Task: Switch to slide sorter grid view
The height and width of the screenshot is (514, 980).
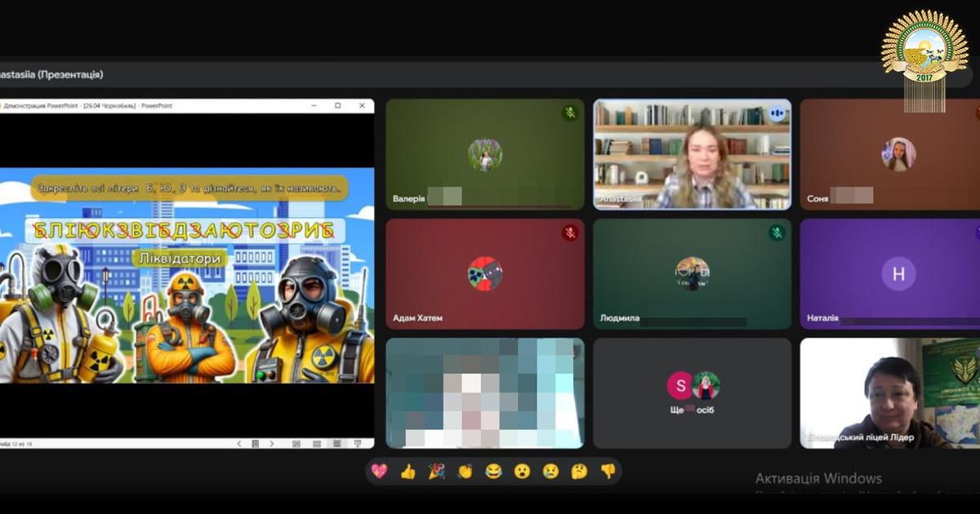Action: [x=315, y=444]
